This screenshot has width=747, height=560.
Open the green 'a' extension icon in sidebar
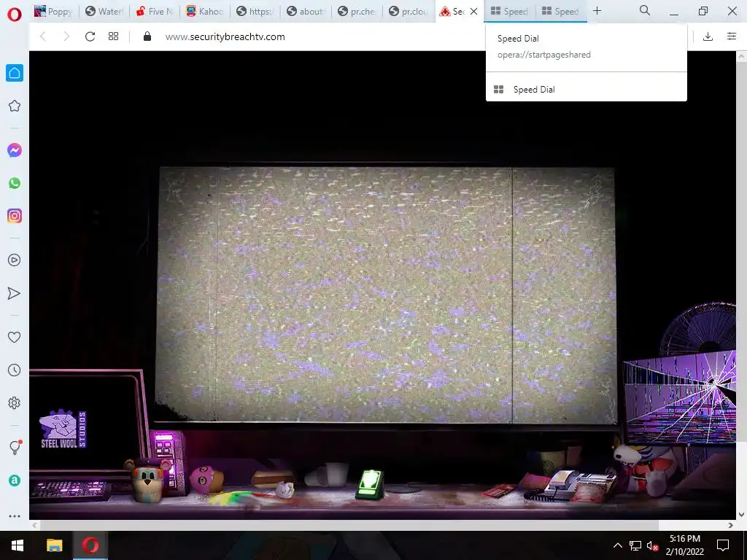(x=15, y=481)
